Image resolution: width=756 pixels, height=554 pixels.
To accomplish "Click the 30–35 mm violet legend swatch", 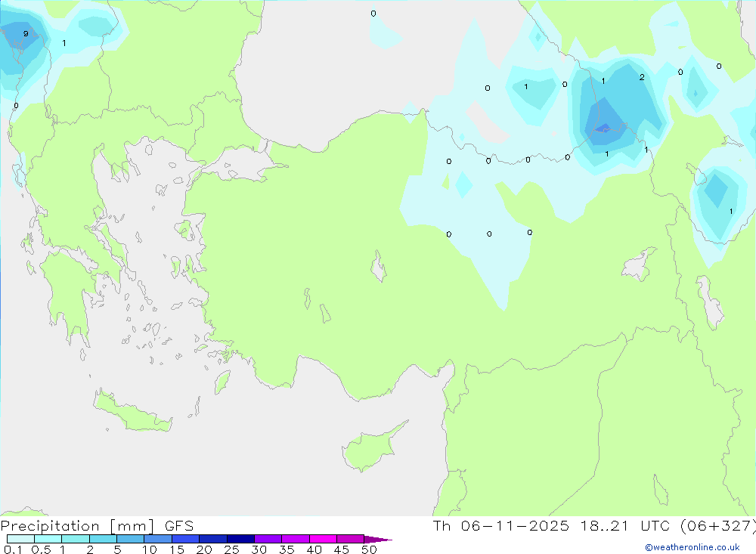I will 268,539.
